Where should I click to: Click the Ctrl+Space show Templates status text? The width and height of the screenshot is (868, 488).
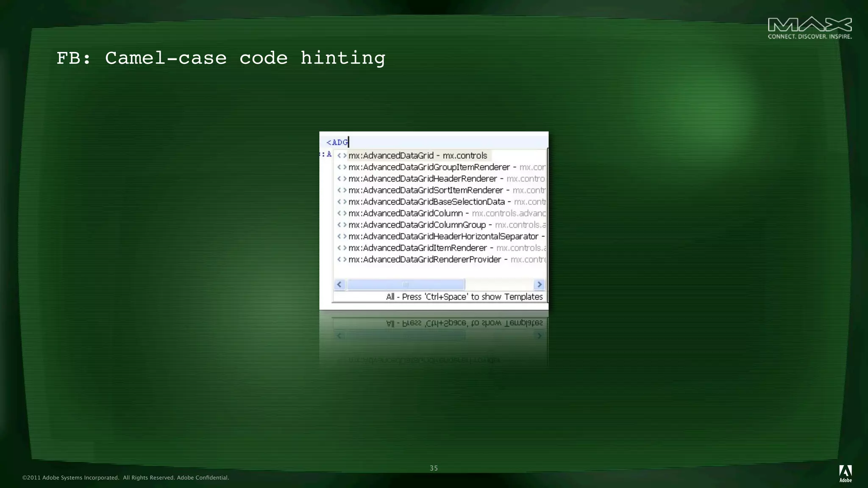click(464, 297)
